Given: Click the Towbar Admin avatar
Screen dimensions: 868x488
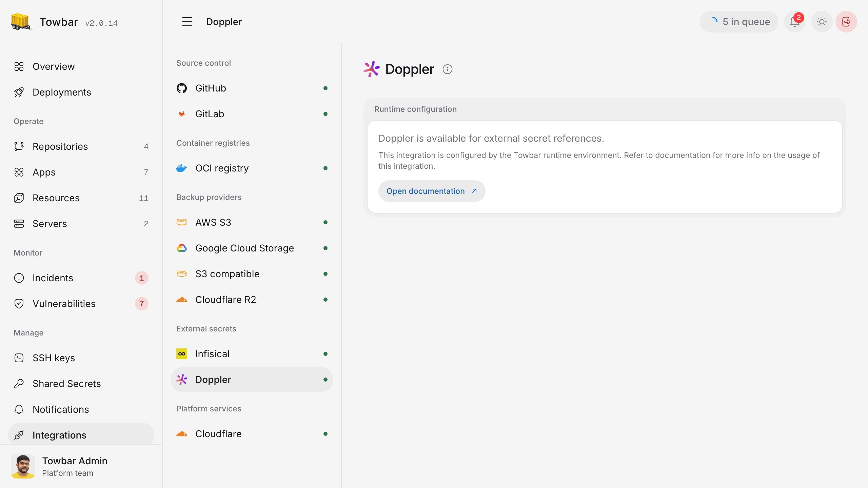Looking at the screenshot, I should point(23,466).
